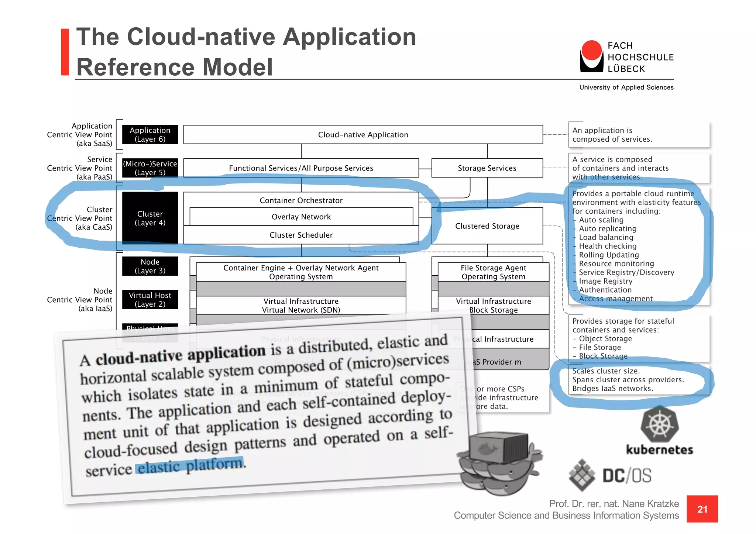This screenshot has height=534, width=756.
Task: Click the 'Image Registry' list entry
Action: pyautogui.click(x=602, y=281)
